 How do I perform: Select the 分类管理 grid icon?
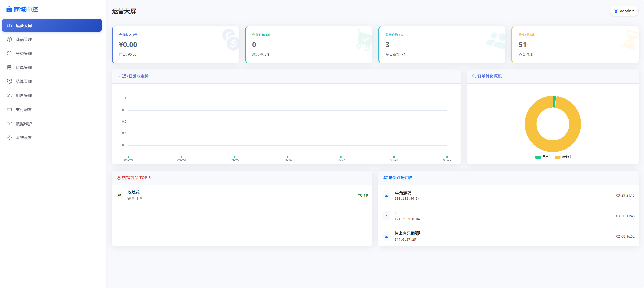pos(9,53)
